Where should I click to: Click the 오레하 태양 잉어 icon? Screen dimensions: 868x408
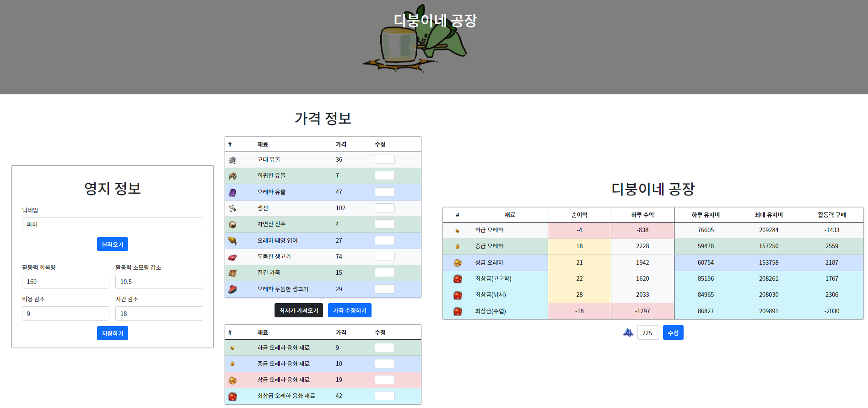[232, 241]
